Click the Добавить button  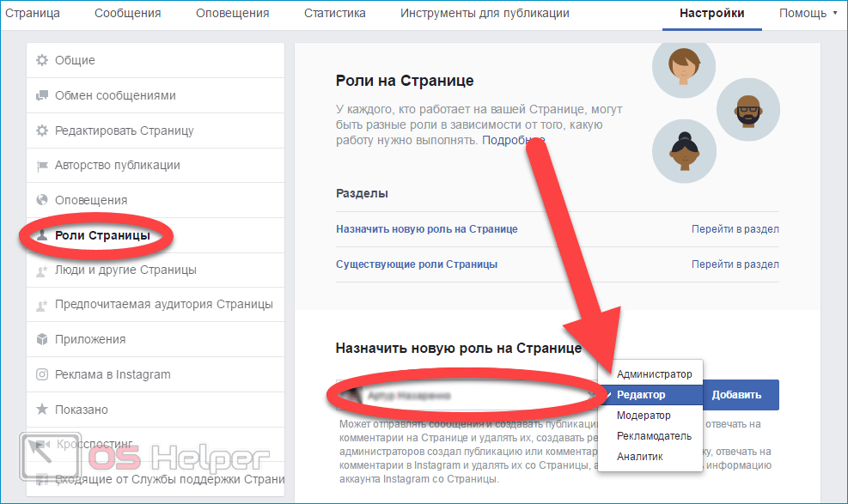click(x=741, y=395)
